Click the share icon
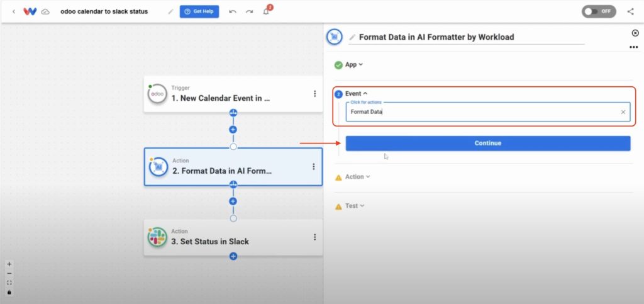Viewport: 644px width, 304px height. click(630, 11)
